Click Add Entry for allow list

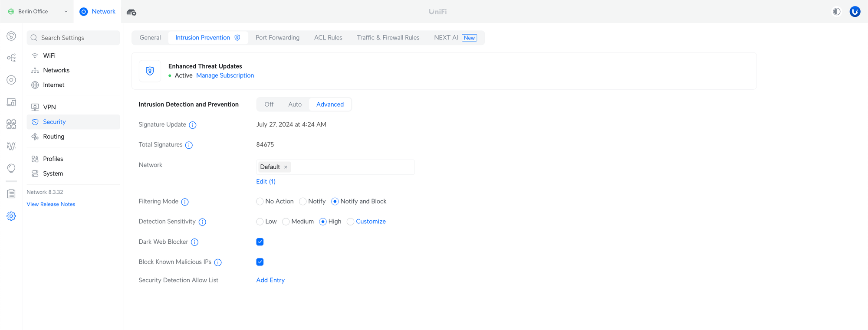(270, 280)
